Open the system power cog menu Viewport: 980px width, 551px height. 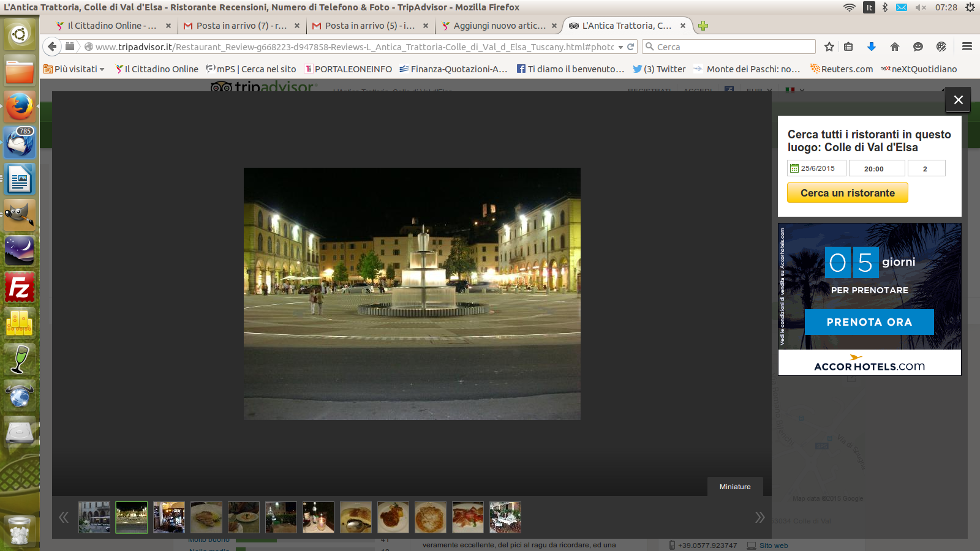pos(970,7)
